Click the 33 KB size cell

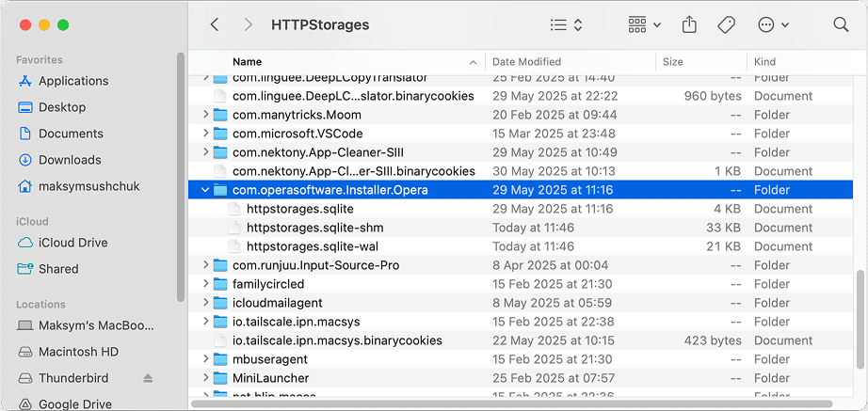pos(724,228)
